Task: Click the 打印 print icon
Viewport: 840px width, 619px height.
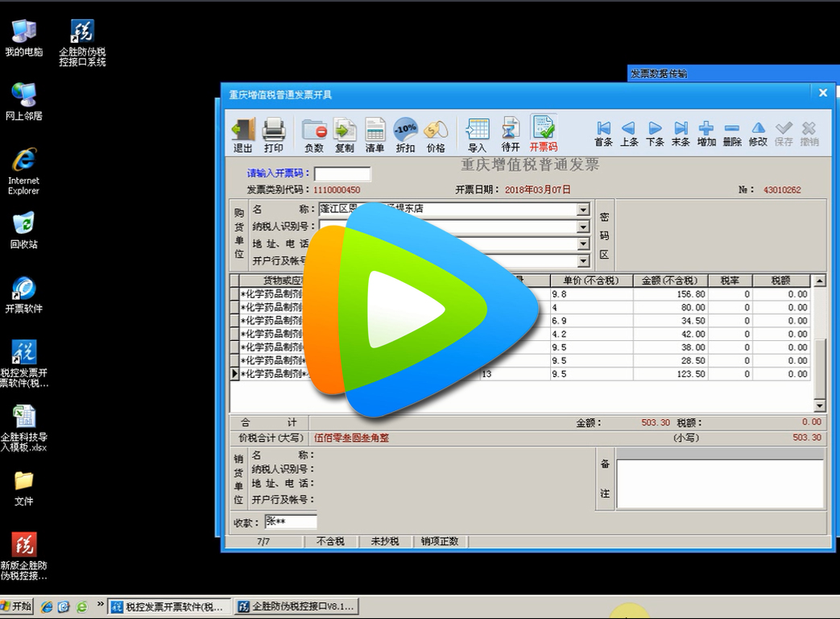Action: pos(273,135)
